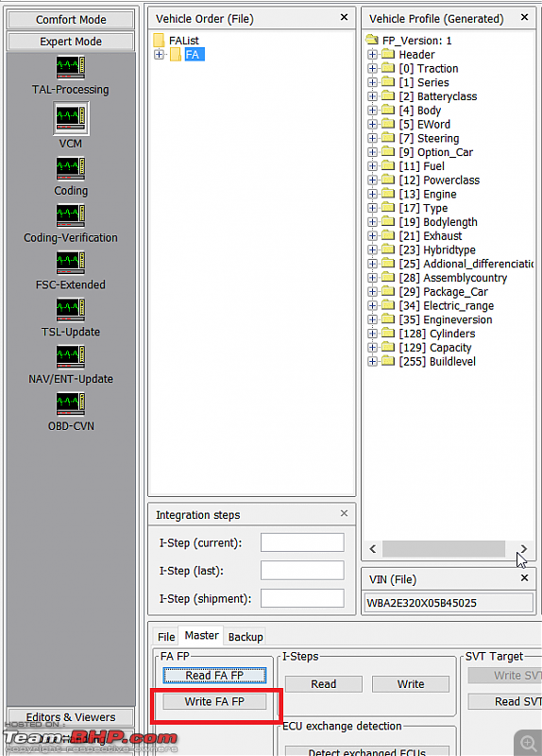Click the Vehicle Profile scroll left arrow

pyautogui.click(x=372, y=549)
